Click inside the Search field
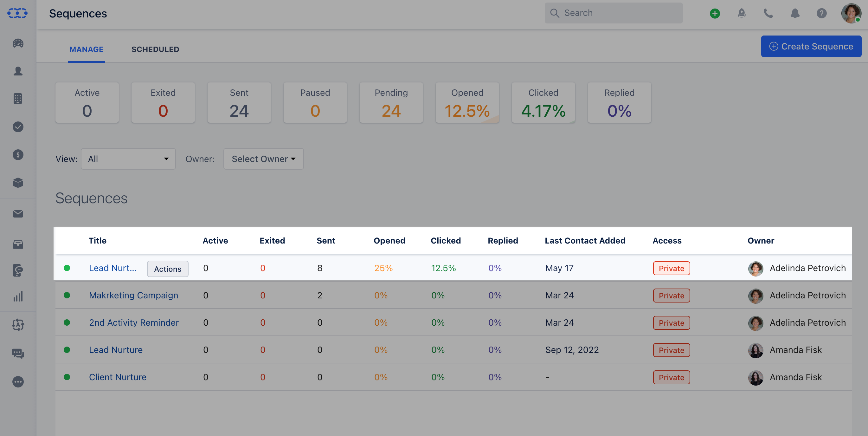Screen dimensions: 868x436 click(613, 13)
